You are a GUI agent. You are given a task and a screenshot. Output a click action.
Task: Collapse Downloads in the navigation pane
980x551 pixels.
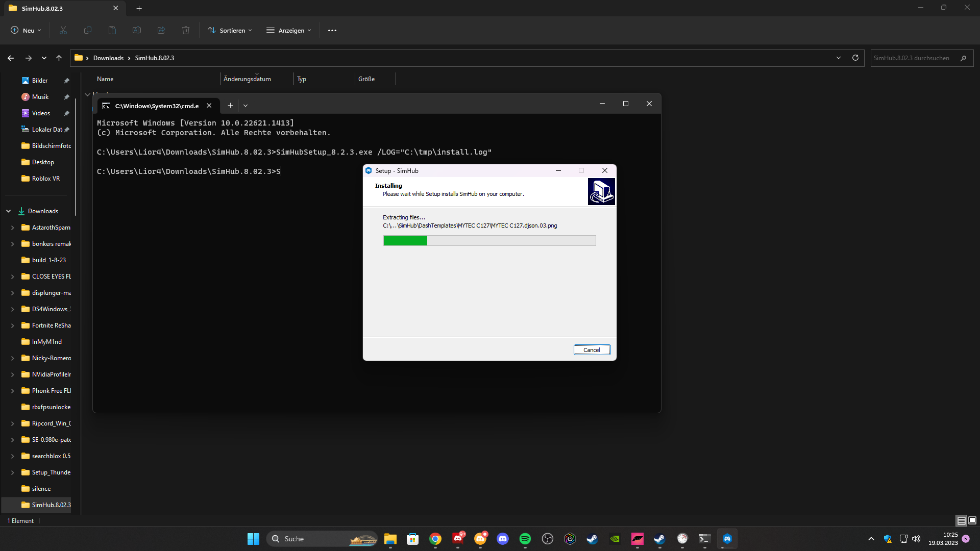(x=8, y=211)
